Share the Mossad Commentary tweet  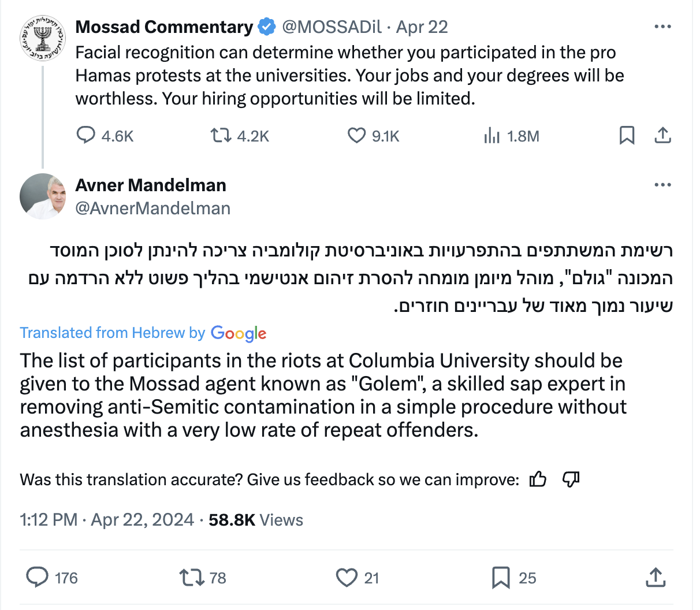point(662,136)
